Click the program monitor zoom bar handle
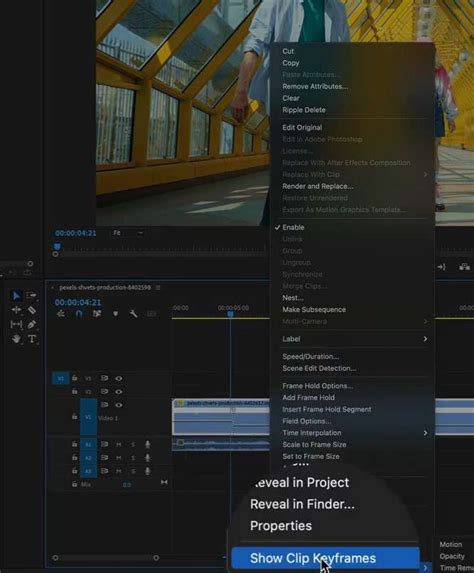 [55, 254]
